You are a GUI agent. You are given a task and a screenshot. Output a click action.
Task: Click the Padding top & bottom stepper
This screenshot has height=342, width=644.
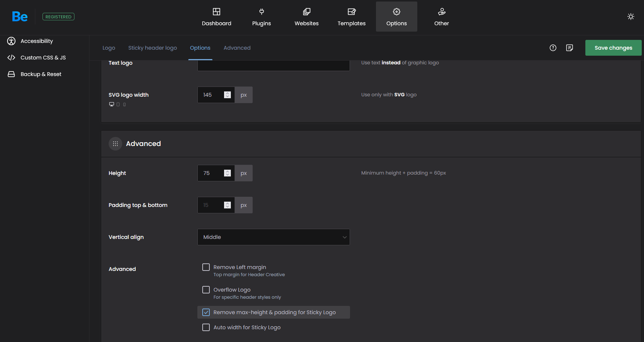tap(227, 205)
